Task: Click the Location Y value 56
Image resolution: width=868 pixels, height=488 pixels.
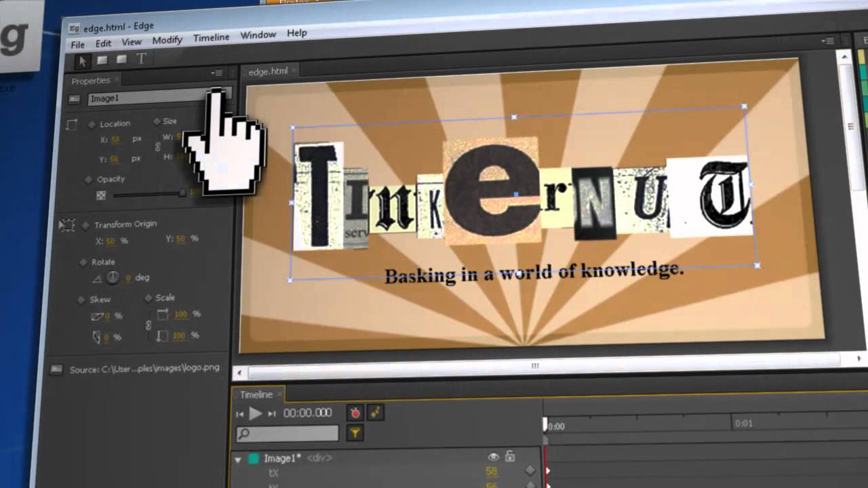Action: pyautogui.click(x=114, y=159)
